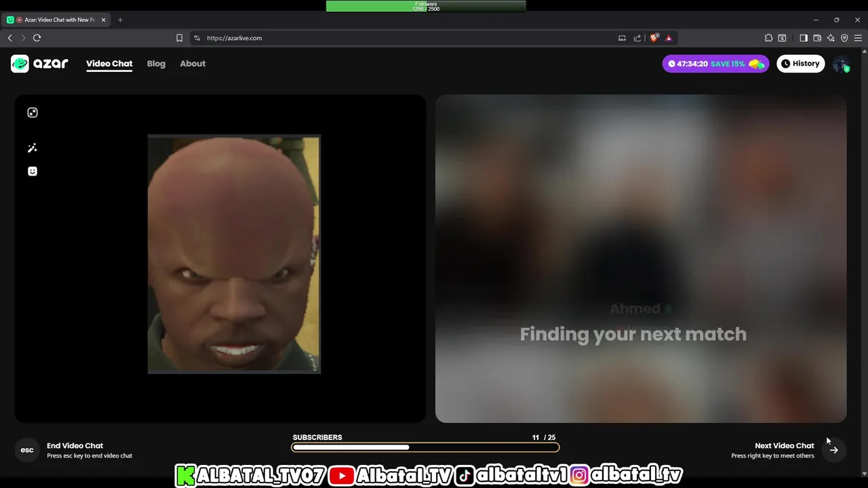Open the face sticker filter icon
The image size is (868, 488).
33,171
